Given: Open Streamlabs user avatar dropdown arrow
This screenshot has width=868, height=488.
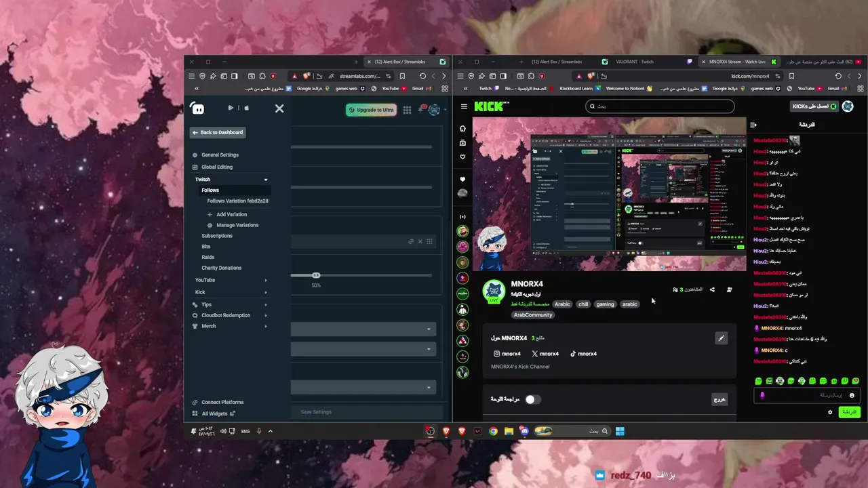Looking at the screenshot, I should 444,110.
